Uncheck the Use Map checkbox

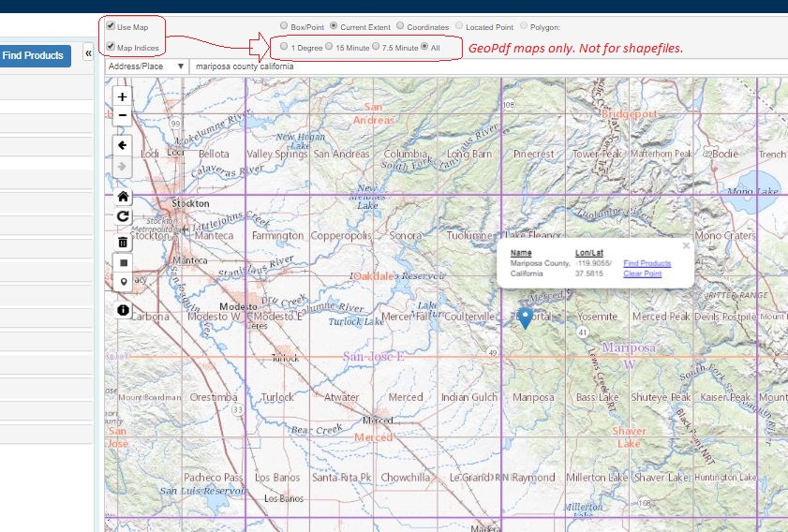(x=111, y=25)
